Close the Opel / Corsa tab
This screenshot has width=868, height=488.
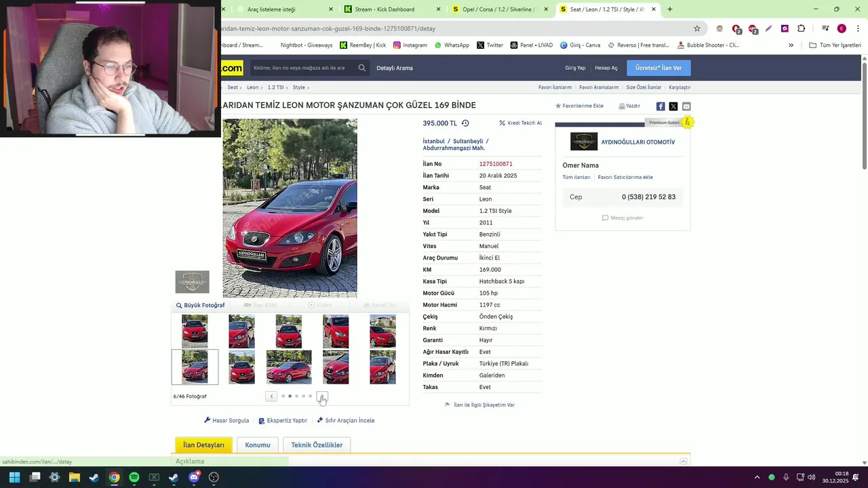(546, 9)
